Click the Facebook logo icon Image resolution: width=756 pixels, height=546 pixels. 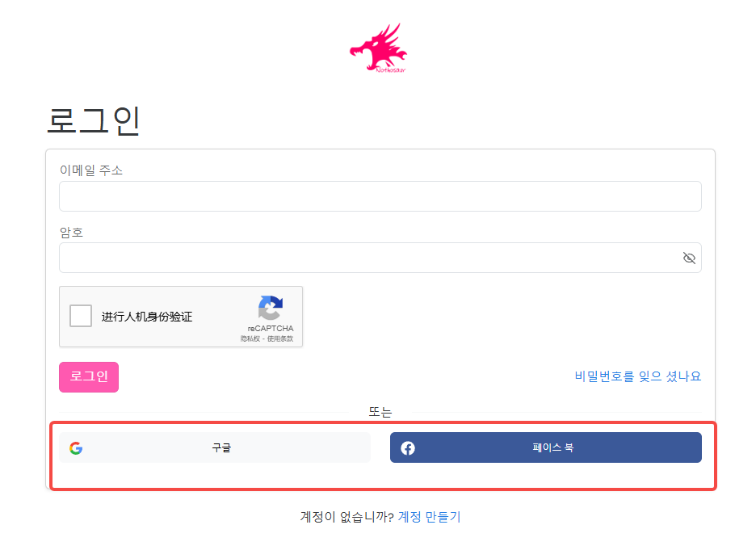[x=408, y=448]
